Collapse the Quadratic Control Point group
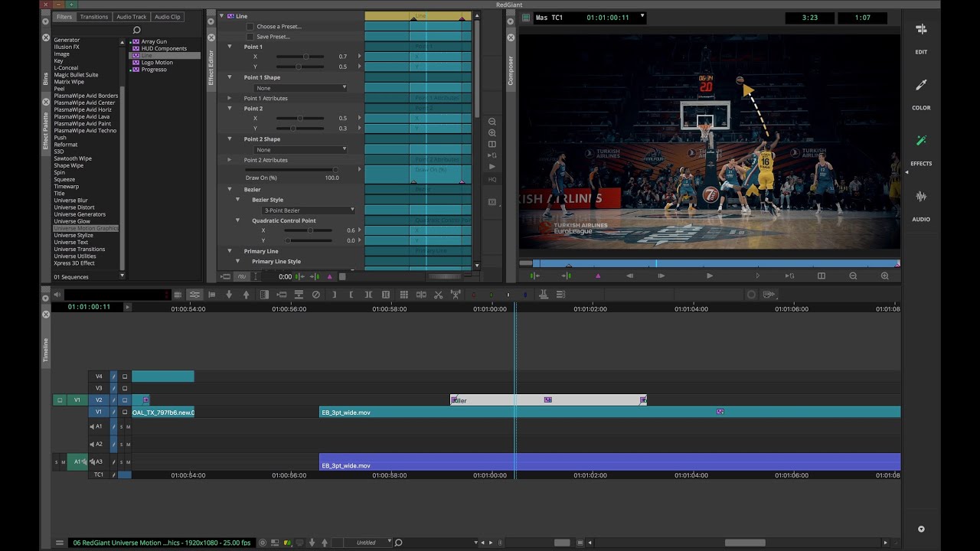Screen dimensions: 980x551 click(x=237, y=220)
